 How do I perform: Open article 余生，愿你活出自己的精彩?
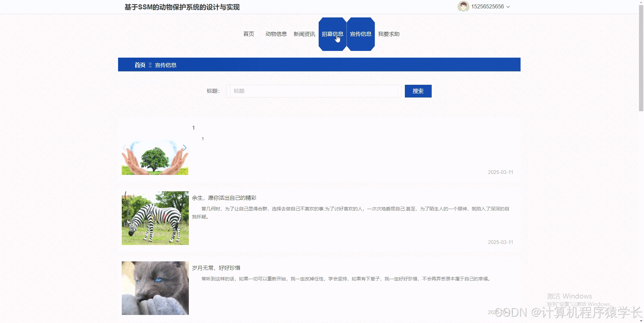(224, 198)
